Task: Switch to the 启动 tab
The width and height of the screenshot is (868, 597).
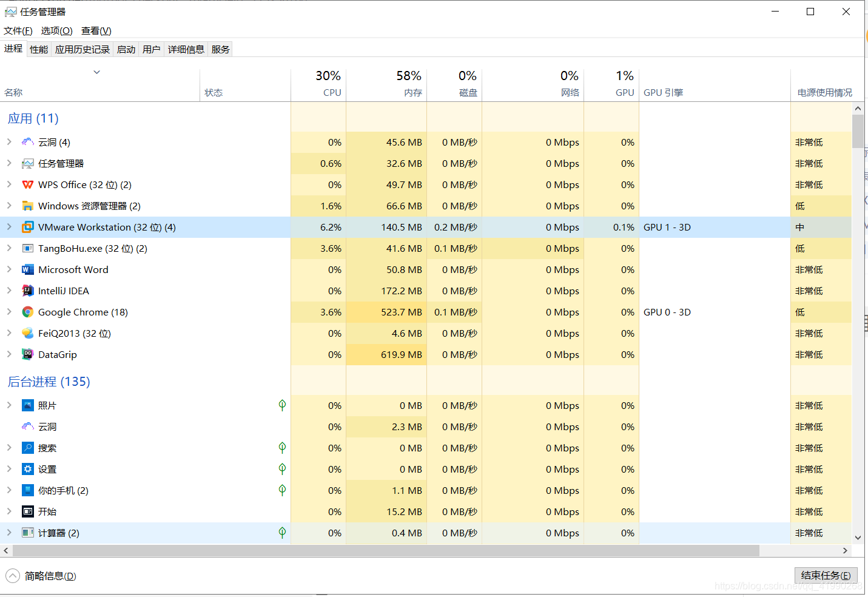Action: (x=126, y=49)
